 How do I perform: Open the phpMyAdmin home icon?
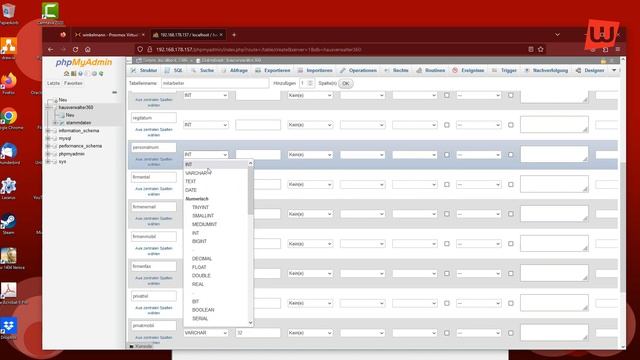67,73
